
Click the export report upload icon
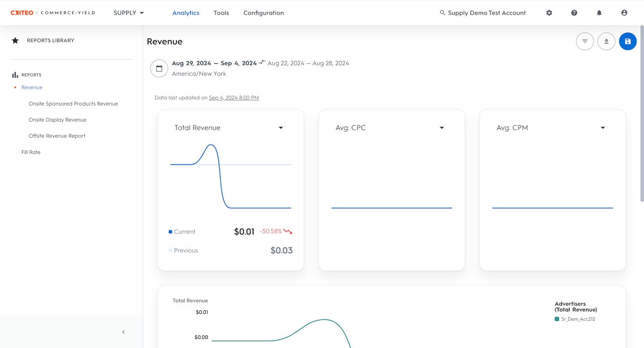606,41
